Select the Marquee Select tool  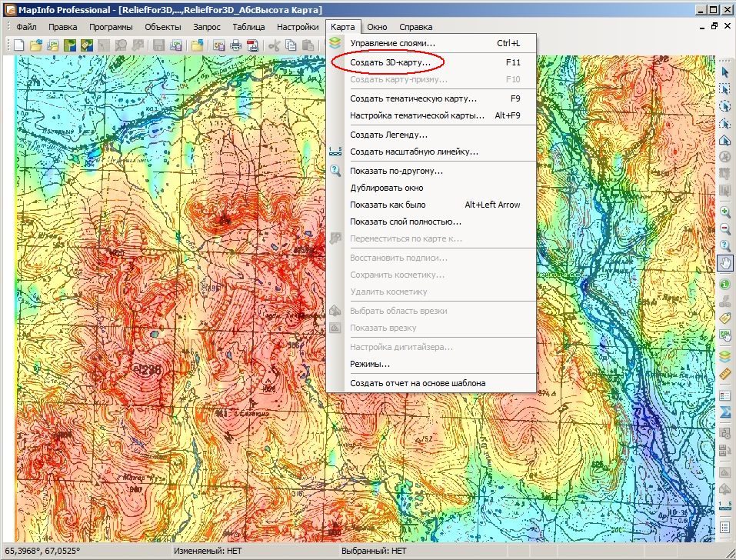click(724, 89)
